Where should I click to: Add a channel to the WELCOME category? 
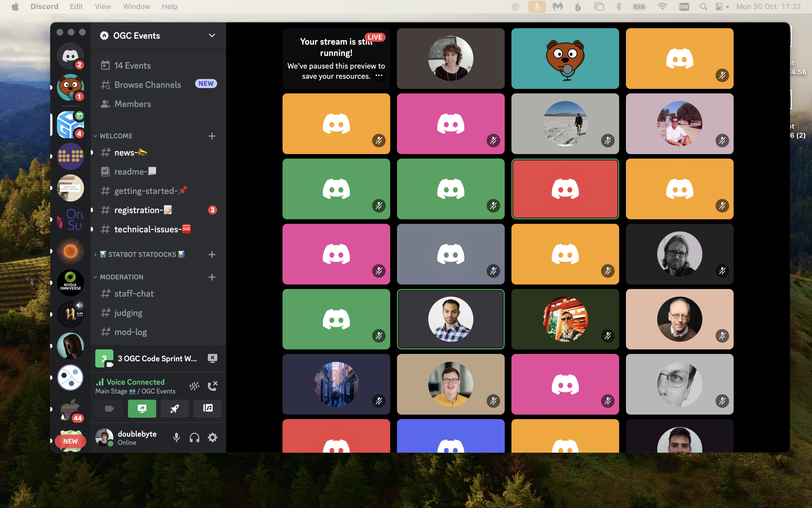(x=212, y=136)
